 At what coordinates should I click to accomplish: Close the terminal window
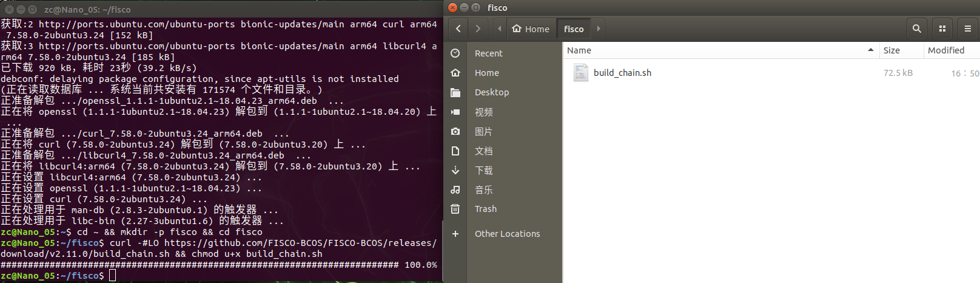[x=9, y=10]
